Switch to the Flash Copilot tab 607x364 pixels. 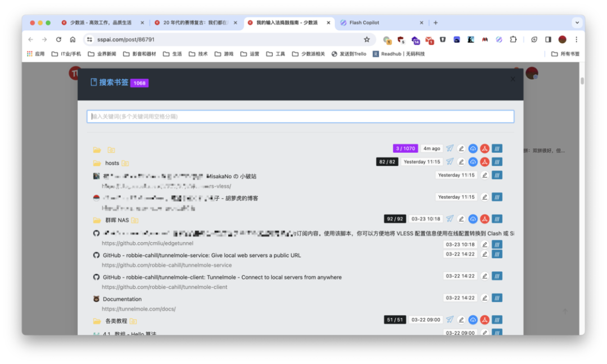(x=381, y=22)
